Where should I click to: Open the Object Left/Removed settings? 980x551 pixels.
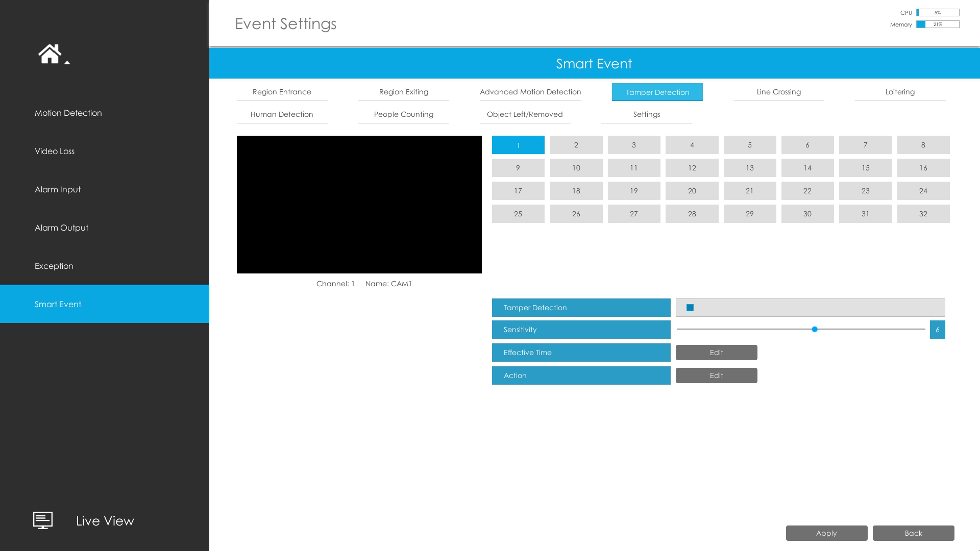pos(525,114)
